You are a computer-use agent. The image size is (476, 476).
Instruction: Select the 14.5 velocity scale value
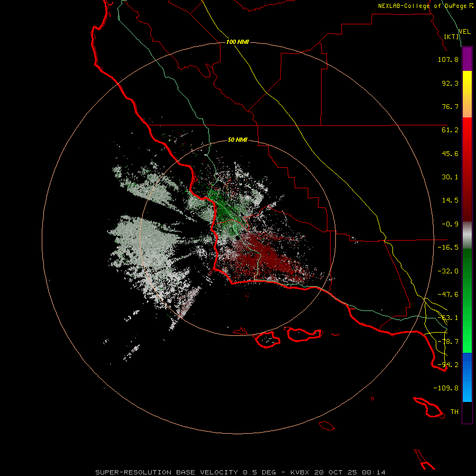tap(450, 200)
